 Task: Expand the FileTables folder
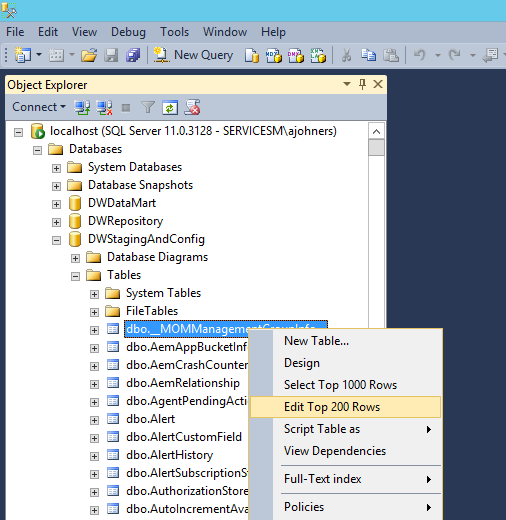pos(94,312)
